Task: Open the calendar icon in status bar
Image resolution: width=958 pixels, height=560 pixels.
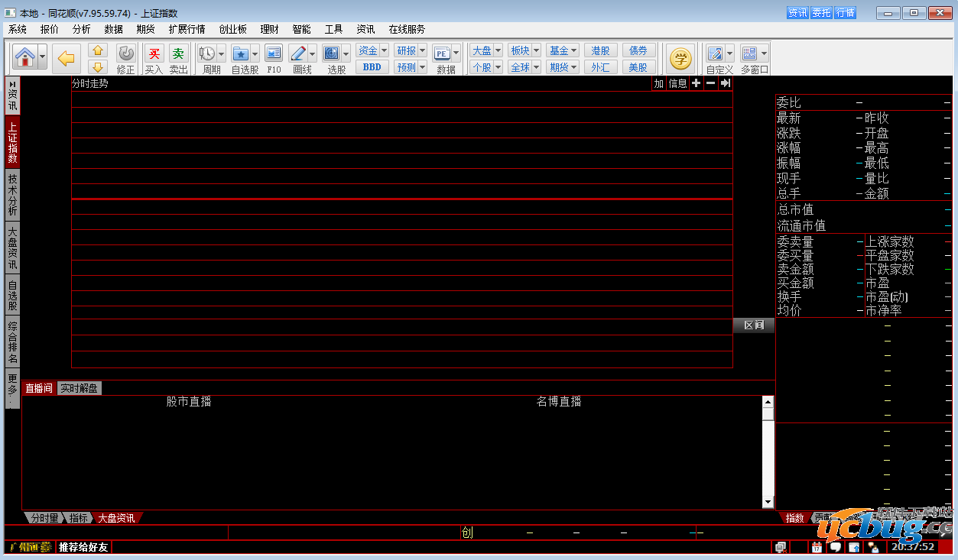Action: (x=817, y=547)
